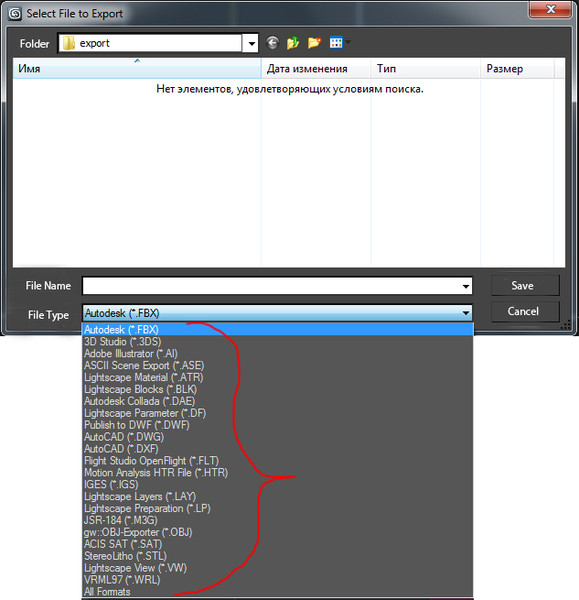Select ASCII Scene Export (*.ASE)
This screenshot has height=600, width=579.
point(278,365)
